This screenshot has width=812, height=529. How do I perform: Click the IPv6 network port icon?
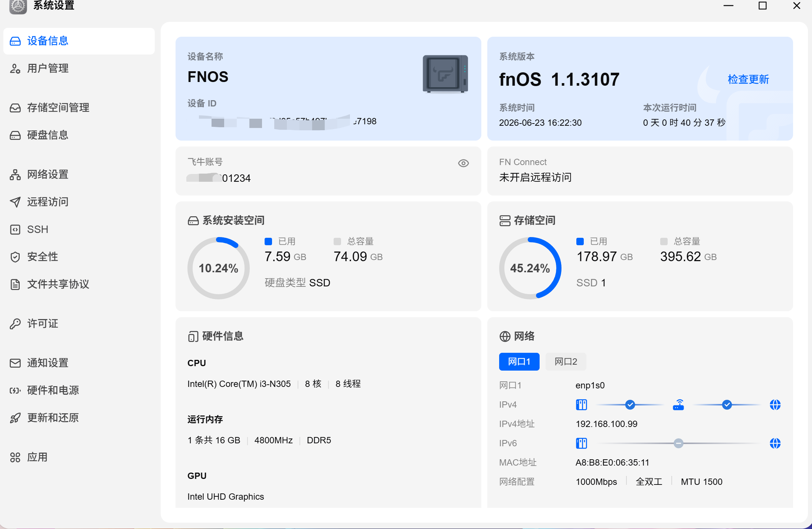pyautogui.click(x=582, y=443)
